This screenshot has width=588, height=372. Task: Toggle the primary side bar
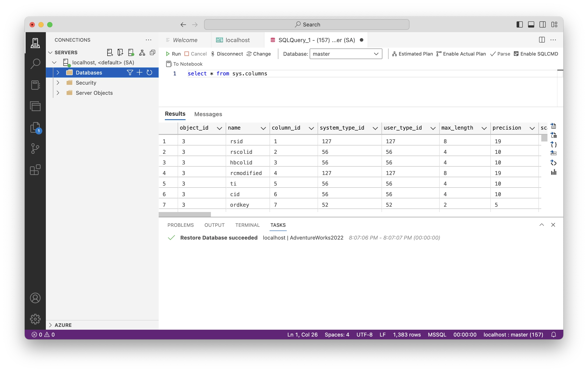pos(519,25)
